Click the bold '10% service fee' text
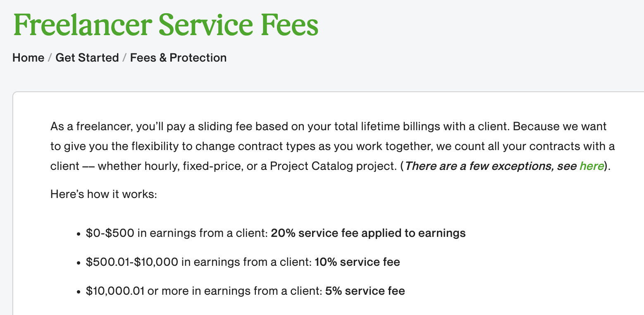This screenshot has height=315, width=644. tap(357, 262)
